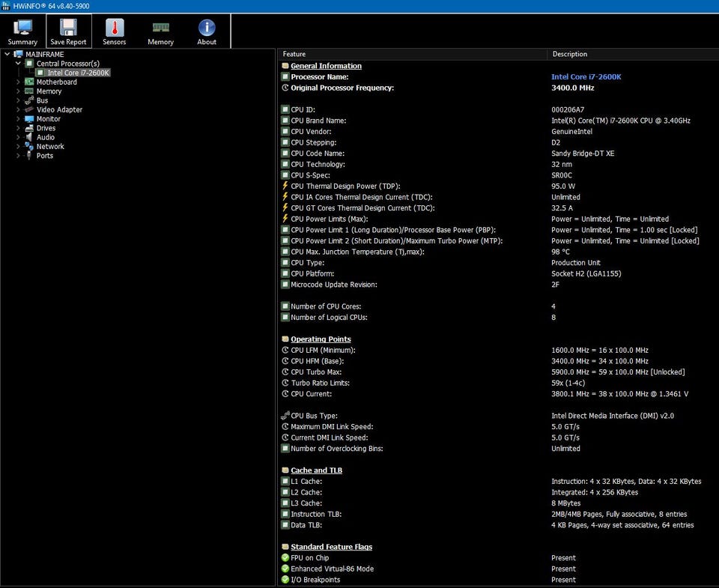Collapse the Central Processor(s) node
719x588 pixels.
(19, 64)
